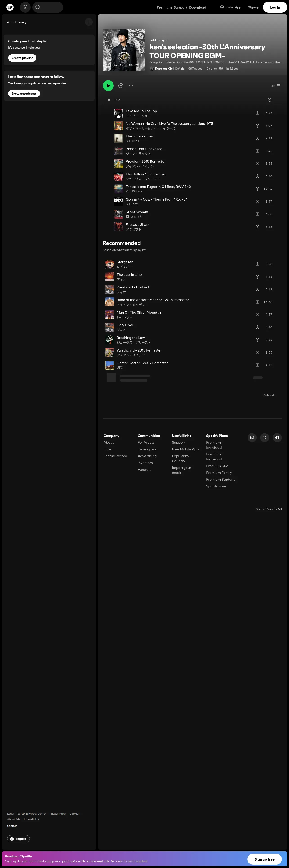Viewport: 289px width, 868px height.
Task: Add Man On The Silver Mountain to library
Action: pyautogui.click(x=257, y=315)
